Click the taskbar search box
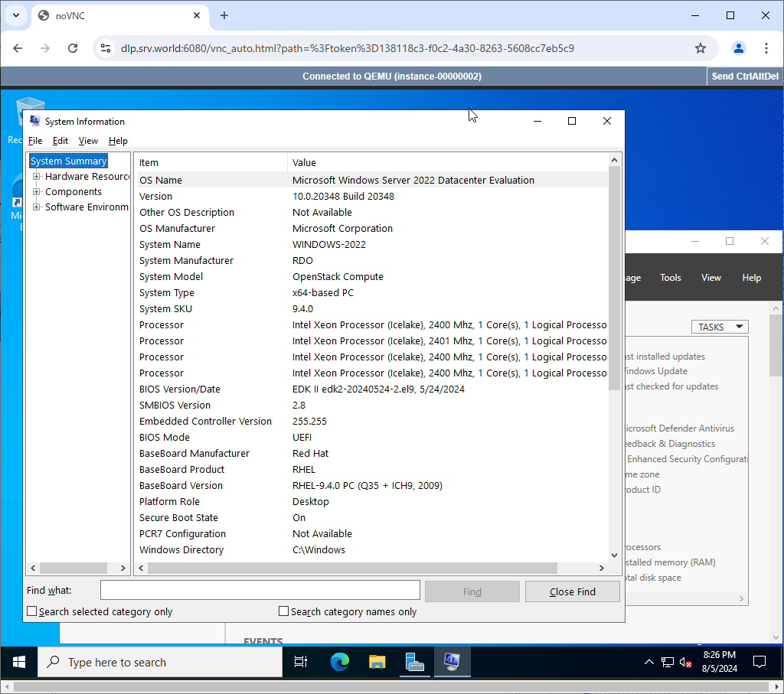Image resolution: width=784 pixels, height=694 pixels. 160,662
